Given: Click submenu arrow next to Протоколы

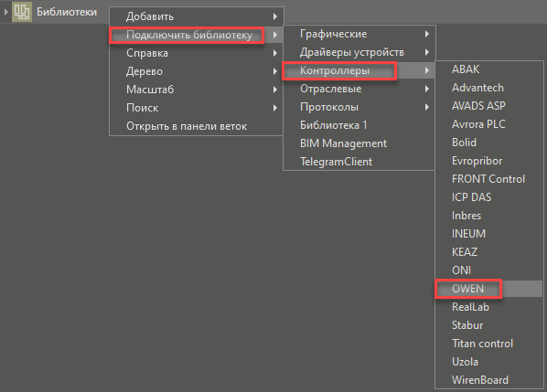Looking at the screenshot, I should tap(426, 107).
